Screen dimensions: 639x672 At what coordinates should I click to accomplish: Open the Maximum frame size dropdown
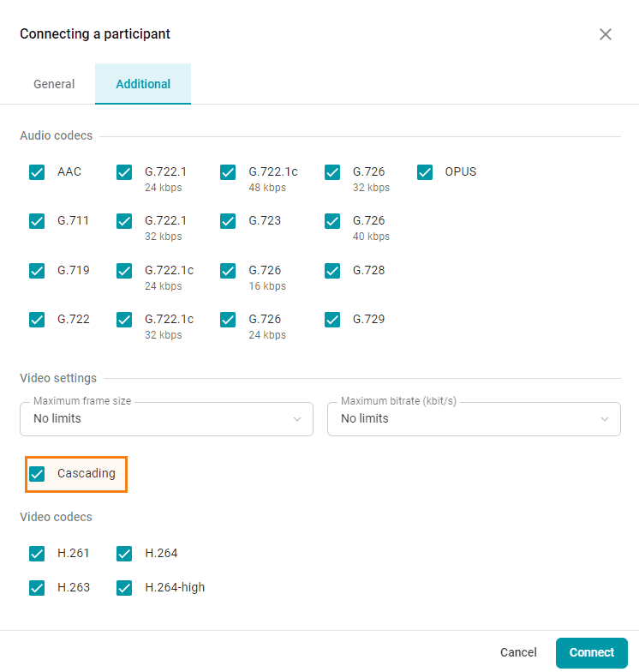pyautogui.click(x=166, y=418)
